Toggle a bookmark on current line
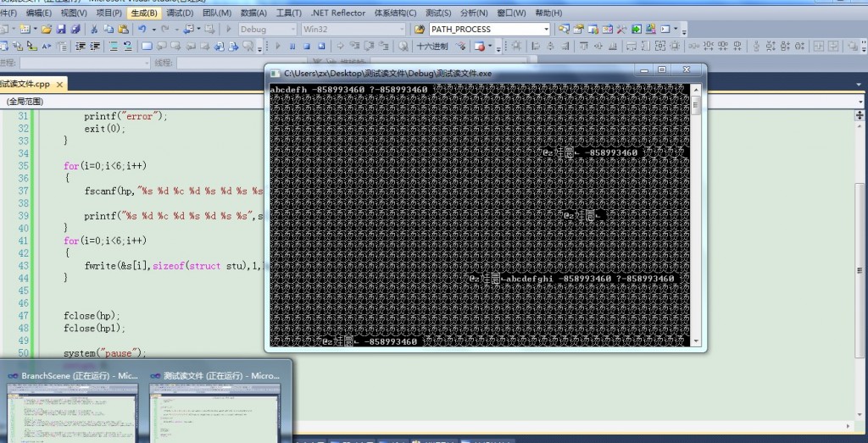 click(147, 47)
